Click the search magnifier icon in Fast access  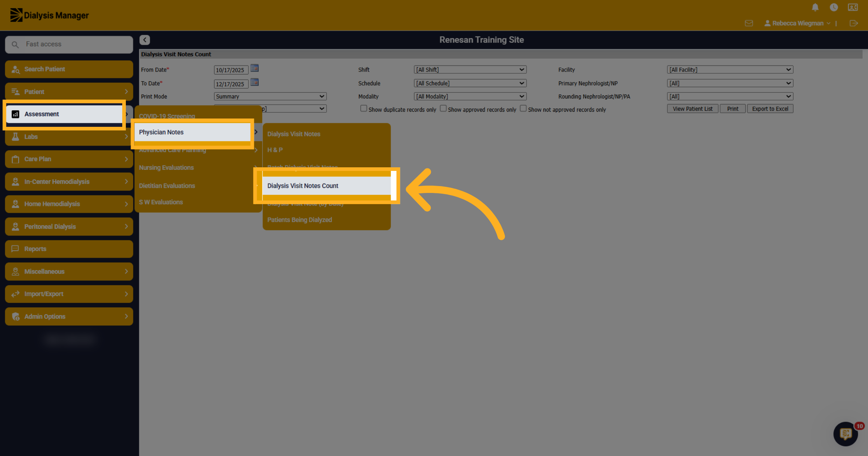pos(15,44)
